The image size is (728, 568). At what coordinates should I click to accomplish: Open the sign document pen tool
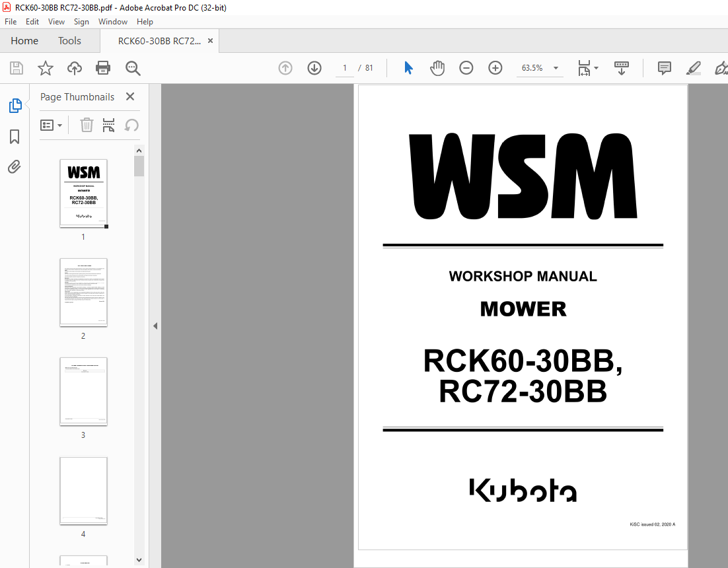pyautogui.click(x=721, y=68)
